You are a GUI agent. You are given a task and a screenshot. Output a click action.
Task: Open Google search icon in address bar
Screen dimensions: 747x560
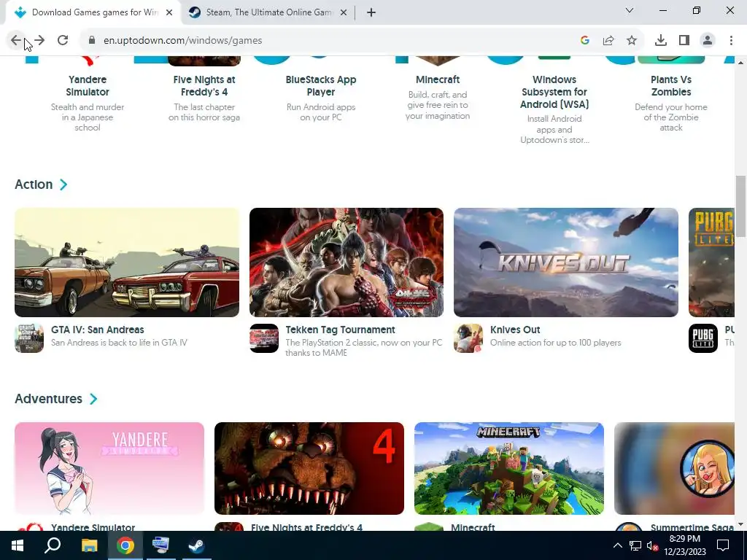tap(585, 41)
